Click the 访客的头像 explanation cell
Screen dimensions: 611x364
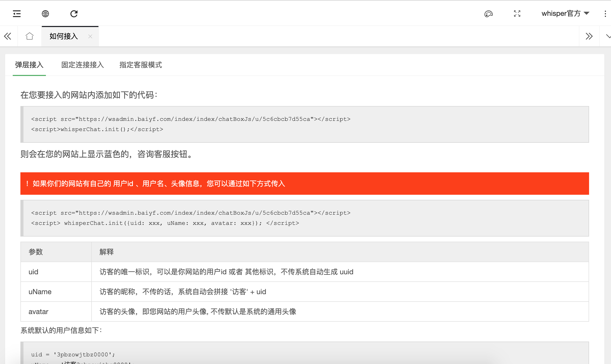[340, 311]
